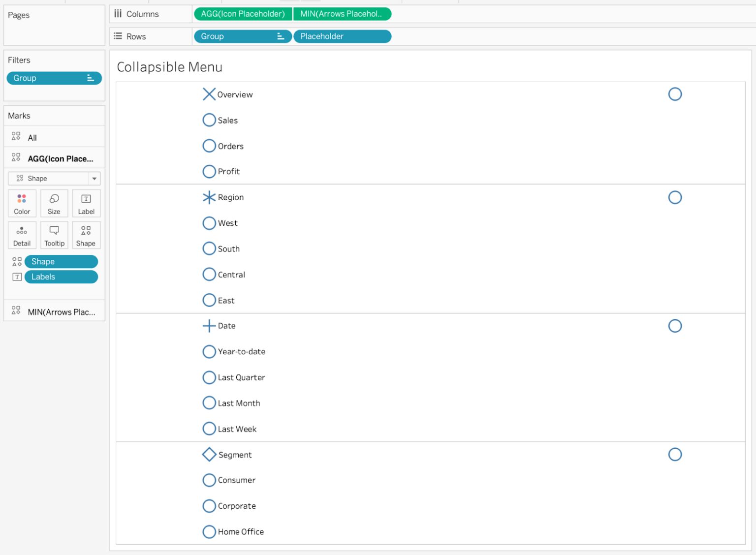756x555 pixels.
Task: Click the AGG(Icon Placeholder) pill on Columns
Action: (x=243, y=14)
